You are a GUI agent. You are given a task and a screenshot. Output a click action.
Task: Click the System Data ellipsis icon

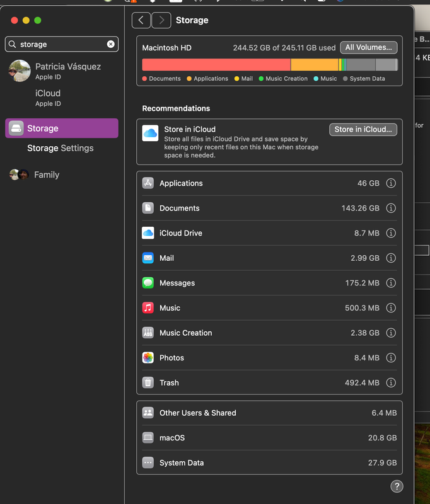tap(148, 462)
